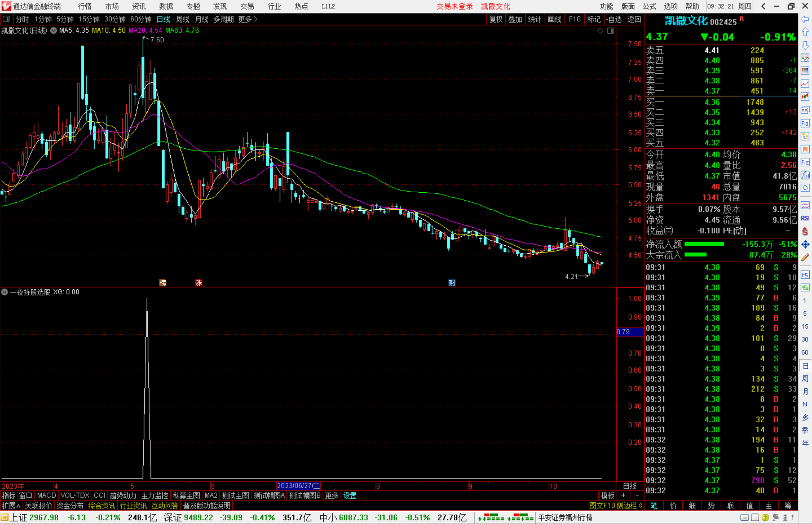The width and height of the screenshot is (812, 524).
Task: Click the orange document report icon
Action: (x=805, y=149)
